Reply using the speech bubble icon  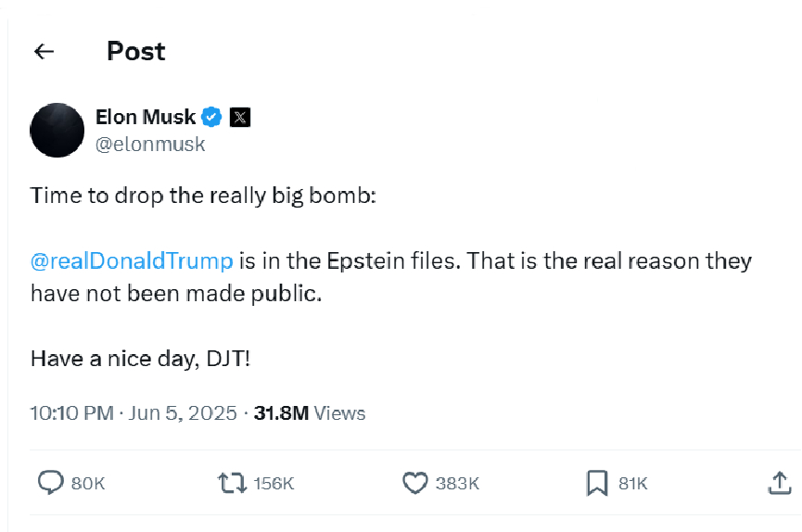click(50, 483)
